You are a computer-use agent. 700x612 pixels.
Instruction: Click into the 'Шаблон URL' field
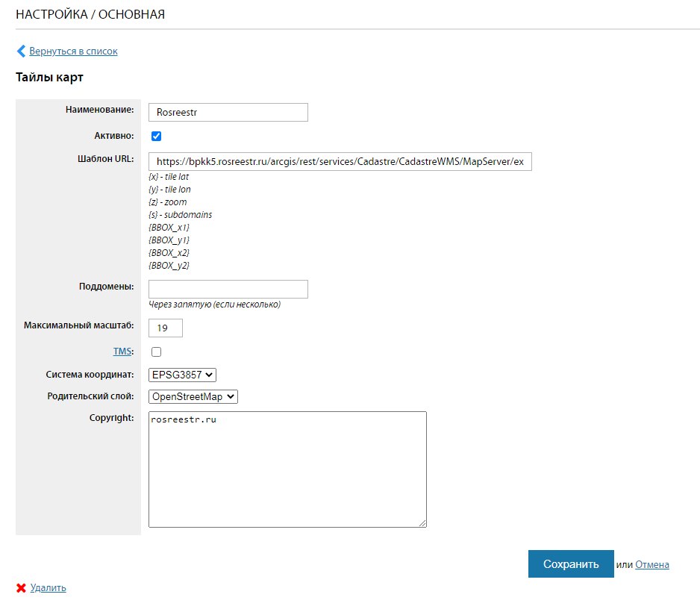pos(340,162)
